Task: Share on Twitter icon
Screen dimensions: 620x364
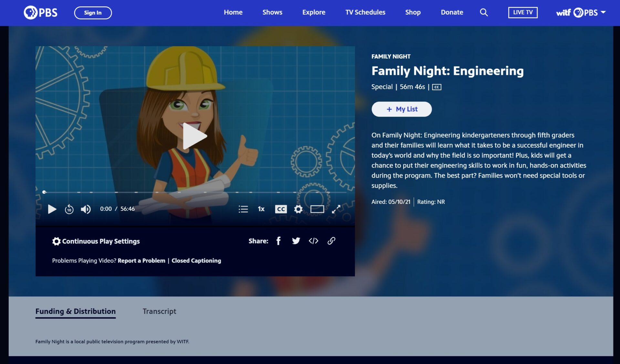Action: tap(296, 241)
